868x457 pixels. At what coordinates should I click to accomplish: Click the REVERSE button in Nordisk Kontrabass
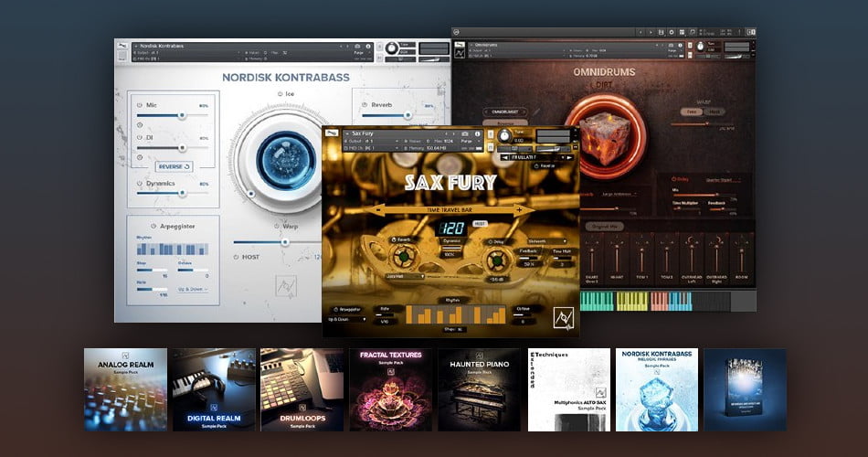[174, 166]
